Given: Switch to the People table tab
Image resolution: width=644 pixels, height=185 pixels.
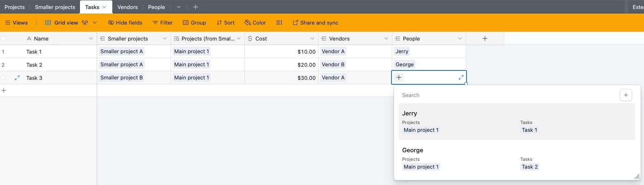Looking at the screenshot, I should click(157, 7).
